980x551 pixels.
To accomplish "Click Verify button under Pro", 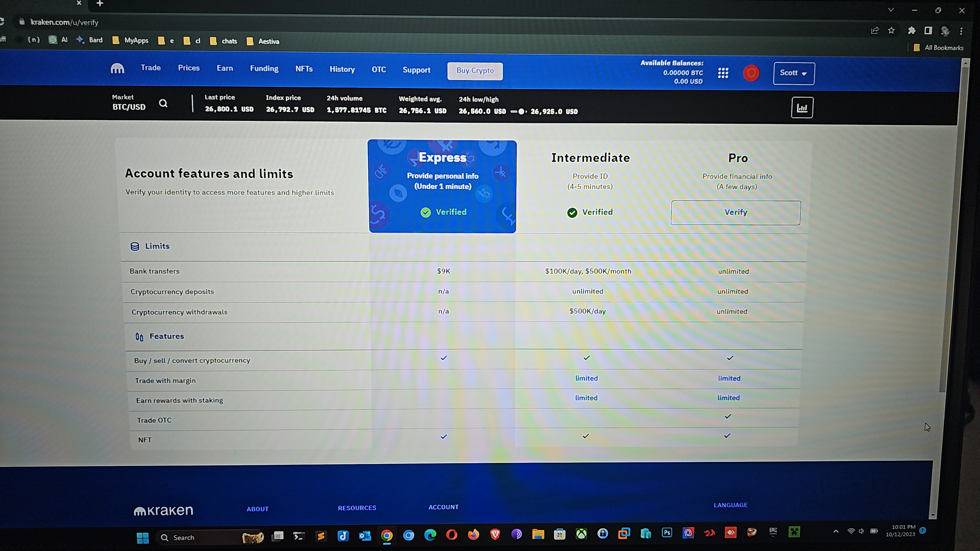I will 735,213.
